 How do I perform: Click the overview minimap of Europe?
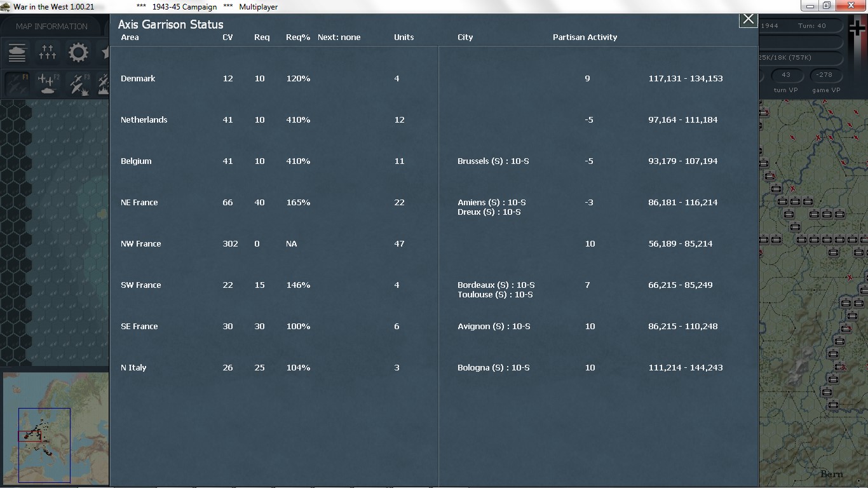click(55, 429)
